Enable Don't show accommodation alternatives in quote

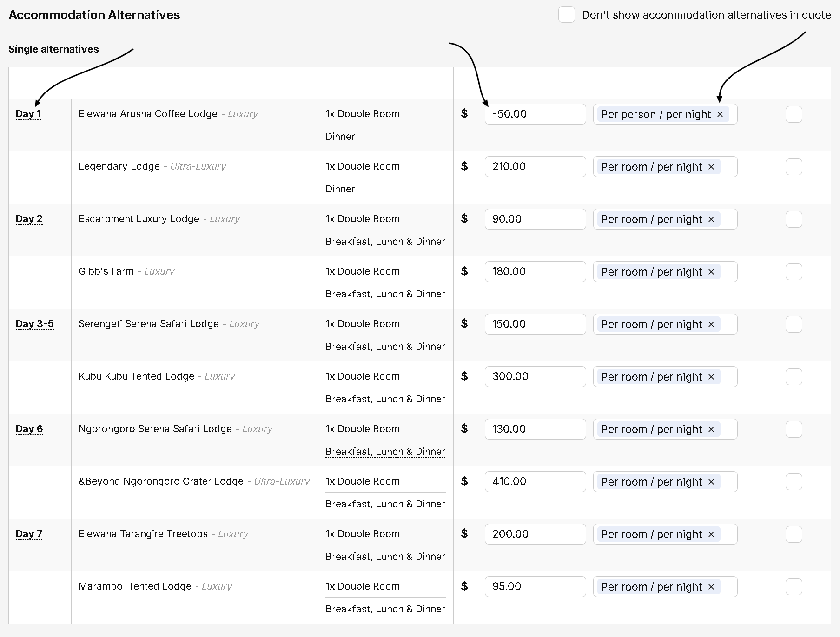point(567,15)
